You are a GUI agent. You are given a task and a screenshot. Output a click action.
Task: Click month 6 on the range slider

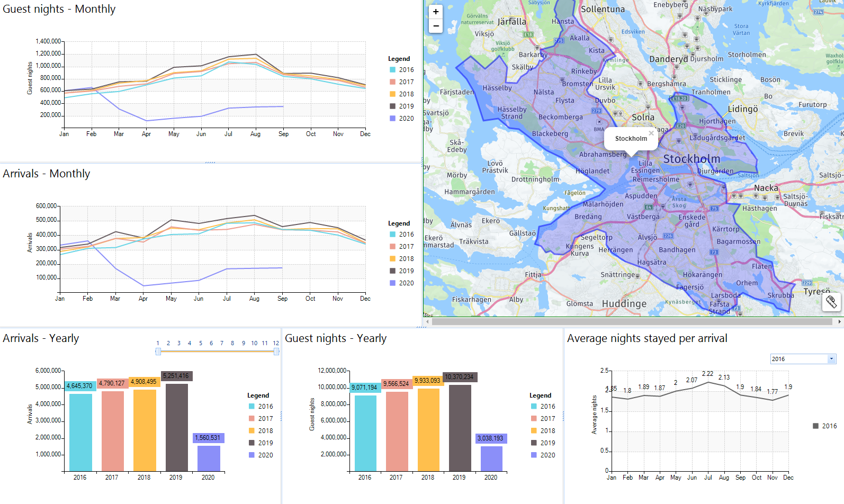coord(211,343)
